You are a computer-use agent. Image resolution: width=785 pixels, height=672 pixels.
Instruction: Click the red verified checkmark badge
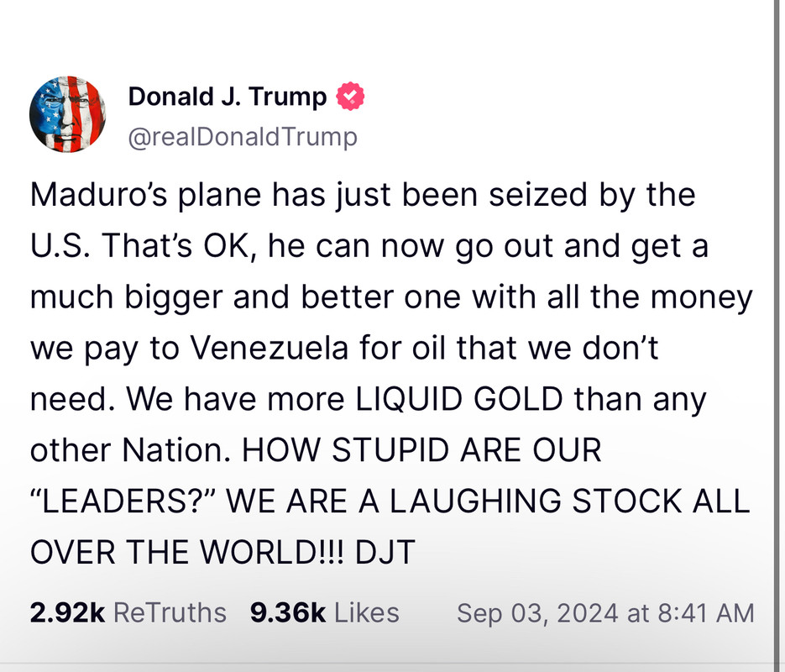click(350, 96)
